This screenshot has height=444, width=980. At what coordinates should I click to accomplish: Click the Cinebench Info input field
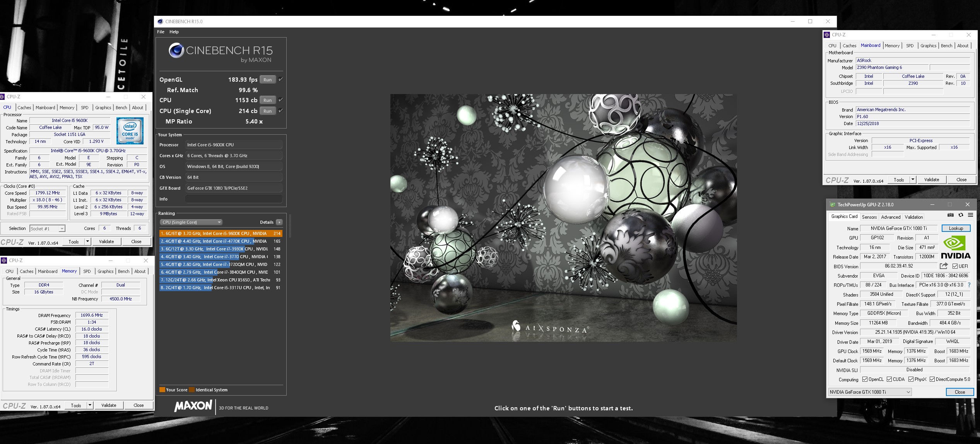click(x=234, y=199)
